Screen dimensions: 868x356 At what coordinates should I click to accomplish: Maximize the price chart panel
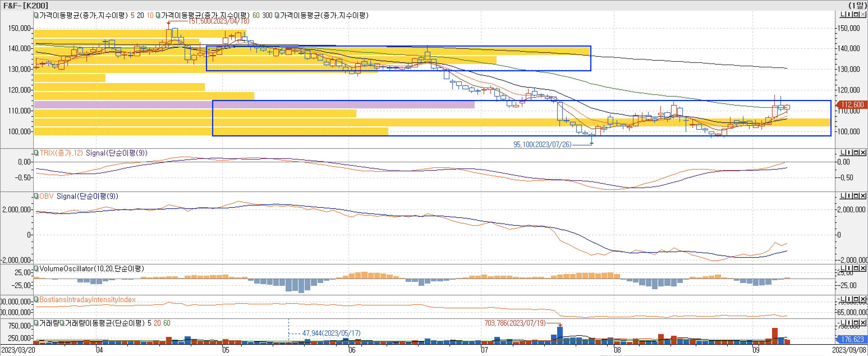[857, 15]
